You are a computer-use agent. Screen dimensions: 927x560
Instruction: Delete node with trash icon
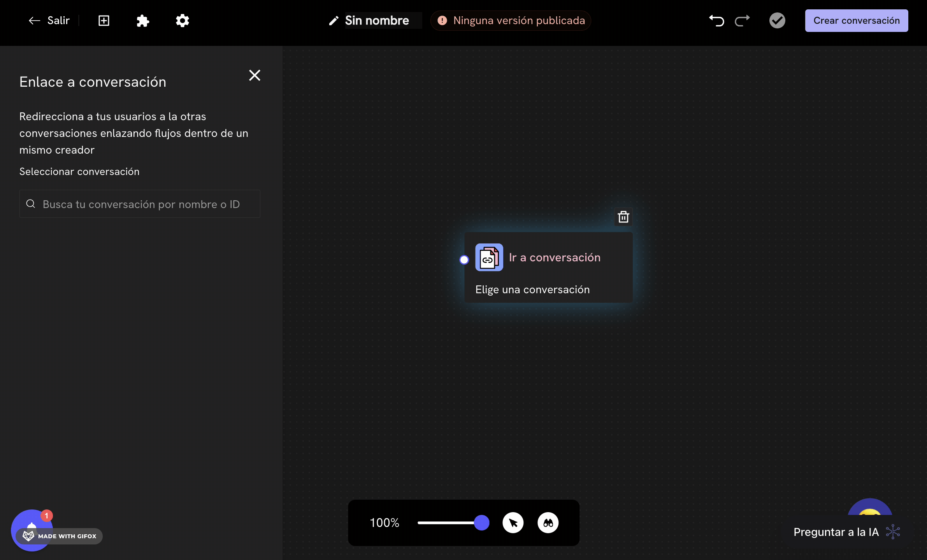click(x=623, y=217)
